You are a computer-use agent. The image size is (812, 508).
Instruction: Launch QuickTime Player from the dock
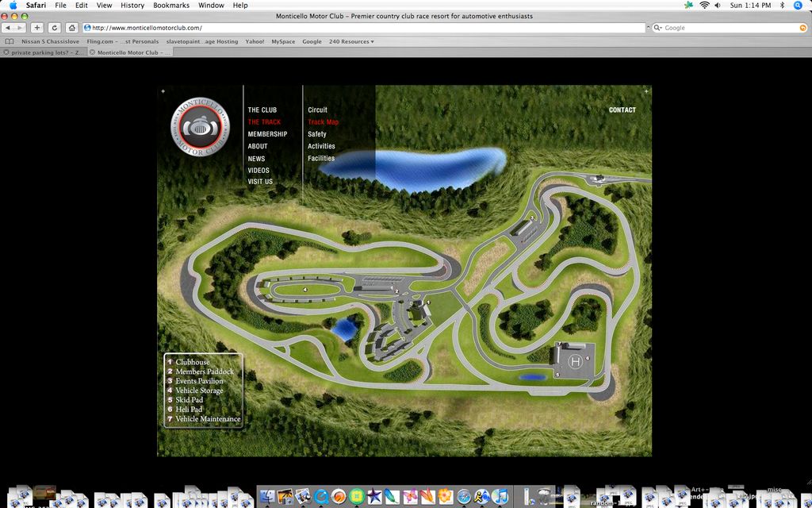click(x=321, y=496)
